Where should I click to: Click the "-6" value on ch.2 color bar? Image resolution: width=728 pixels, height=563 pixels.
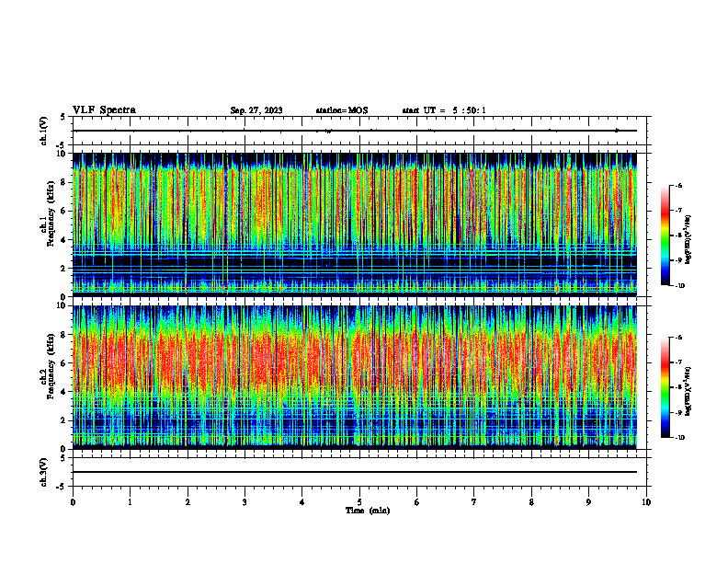(678, 338)
